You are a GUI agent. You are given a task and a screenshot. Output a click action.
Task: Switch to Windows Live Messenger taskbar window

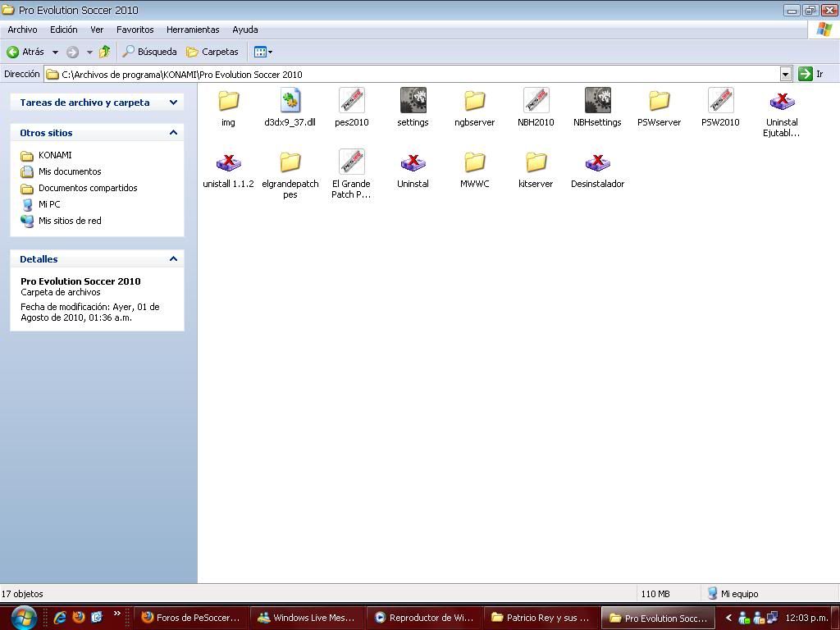[x=308, y=618]
